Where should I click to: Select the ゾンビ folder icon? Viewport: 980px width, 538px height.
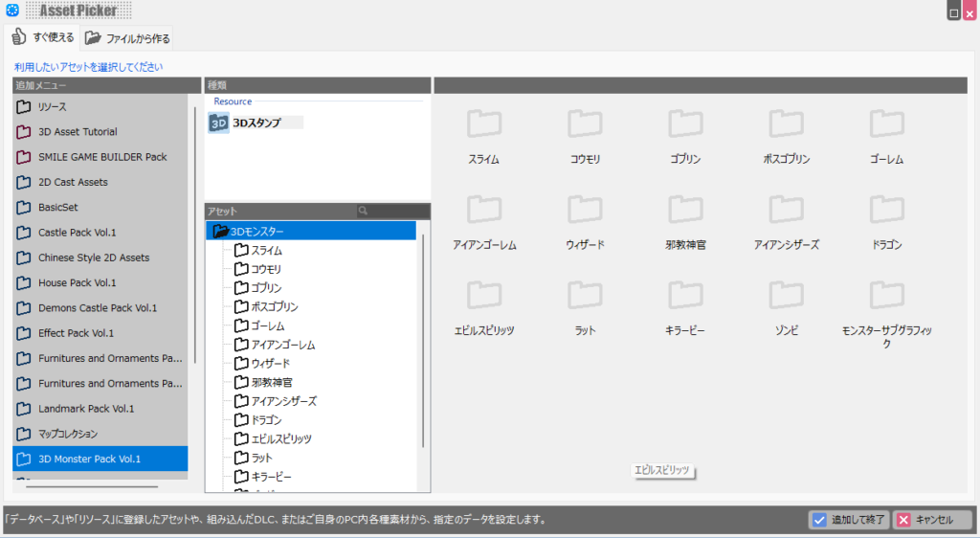[786, 296]
